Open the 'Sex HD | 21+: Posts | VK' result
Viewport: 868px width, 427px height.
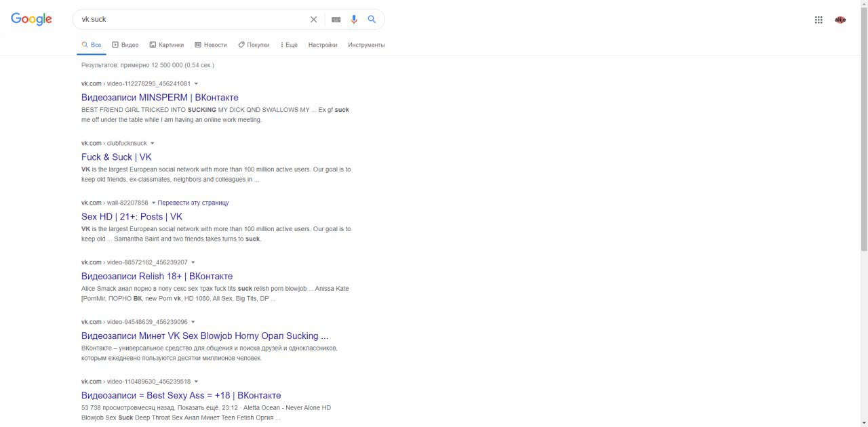click(x=132, y=217)
